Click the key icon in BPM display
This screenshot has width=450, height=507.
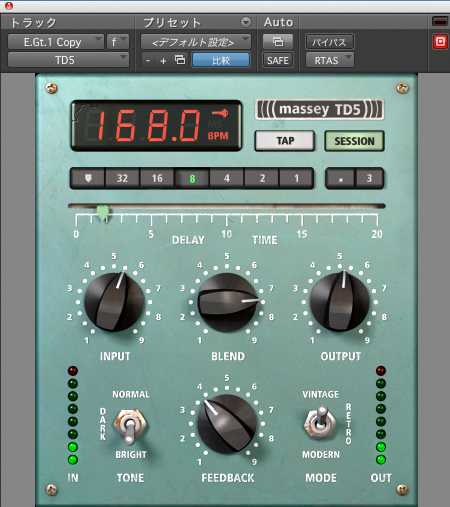click(220, 113)
